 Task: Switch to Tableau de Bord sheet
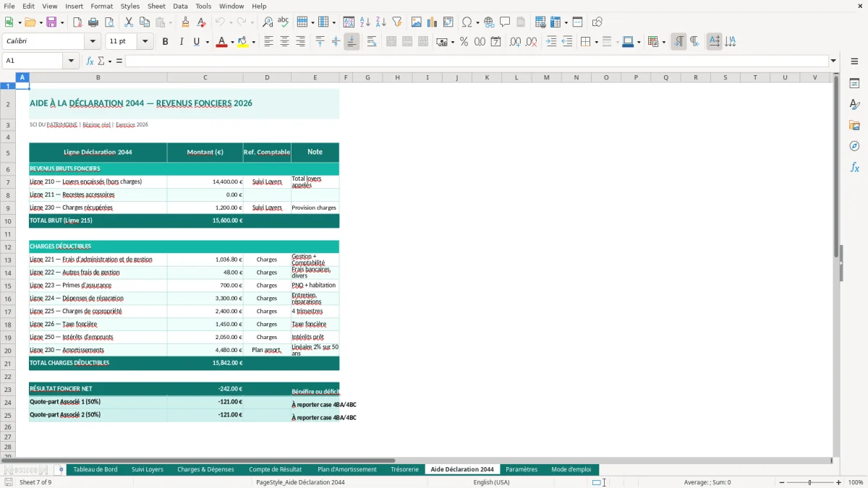point(95,469)
